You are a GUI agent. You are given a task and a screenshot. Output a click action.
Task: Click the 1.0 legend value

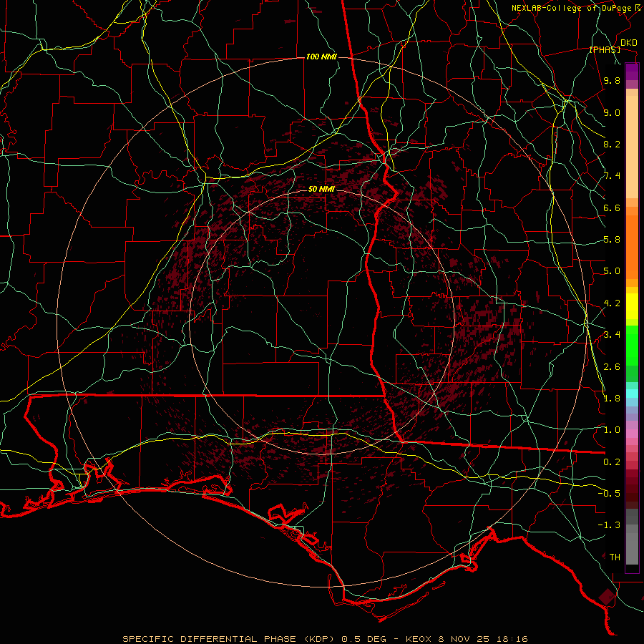[612, 430]
